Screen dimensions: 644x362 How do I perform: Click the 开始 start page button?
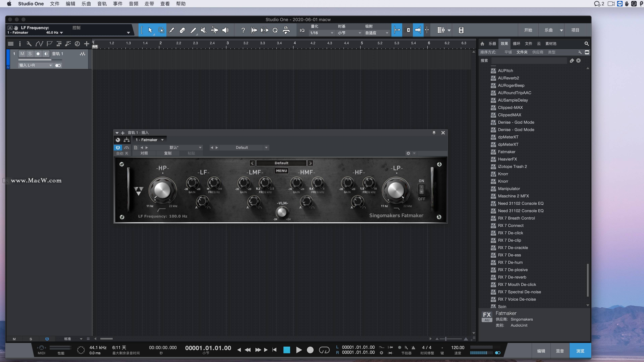528,30
